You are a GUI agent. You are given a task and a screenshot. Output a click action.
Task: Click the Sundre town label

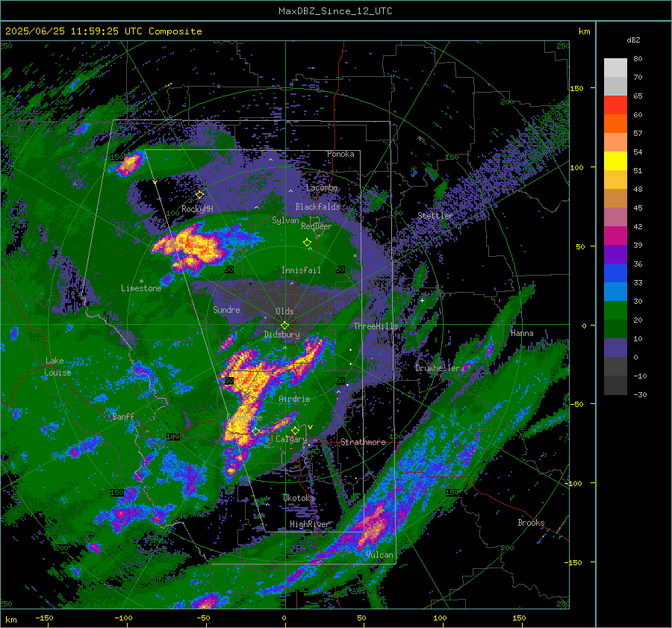(226, 310)
